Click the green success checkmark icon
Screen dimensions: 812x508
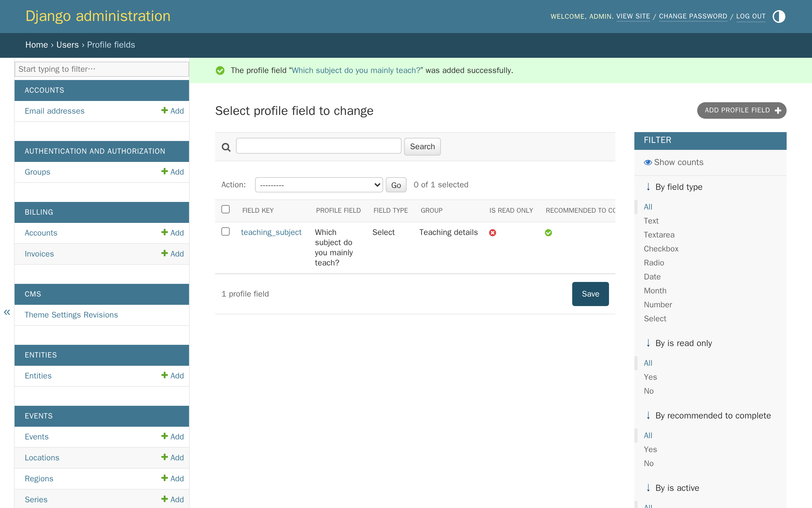[220, 70]
